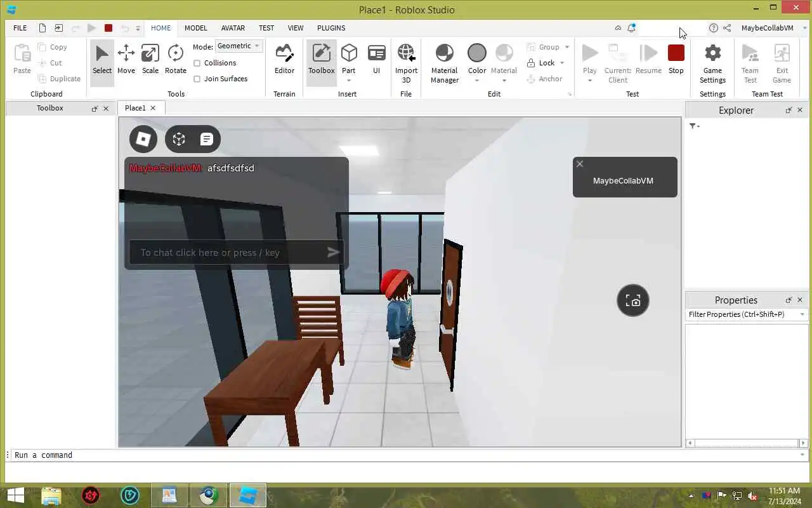Click the viewport cube icon button

pos(179,139)
